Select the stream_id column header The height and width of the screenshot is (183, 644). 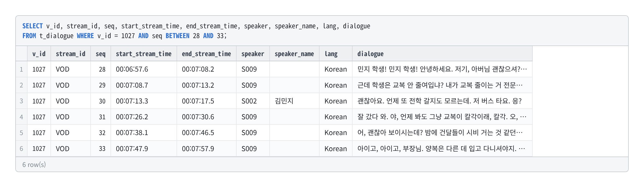click(71, 54)
